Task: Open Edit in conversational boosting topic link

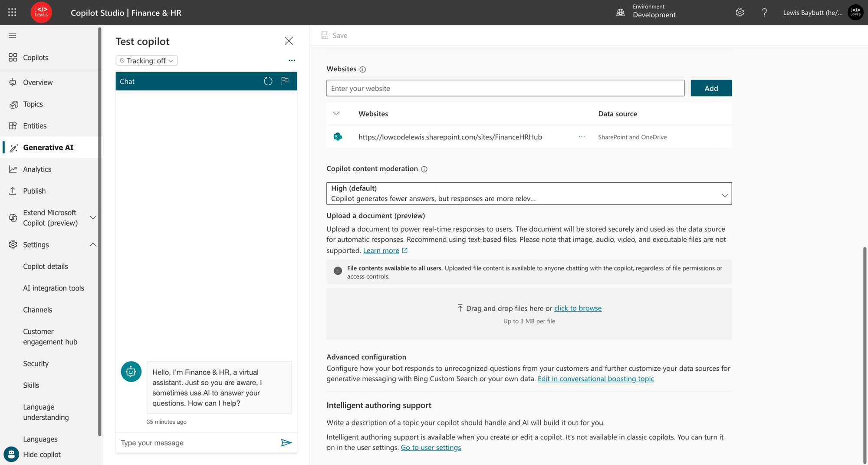Action: click(595, 379)
